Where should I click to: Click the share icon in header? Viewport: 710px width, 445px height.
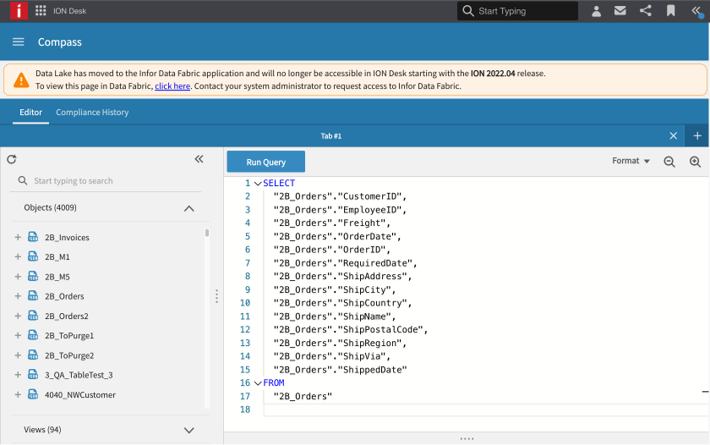pyautogui.click(x=645, y=11)
